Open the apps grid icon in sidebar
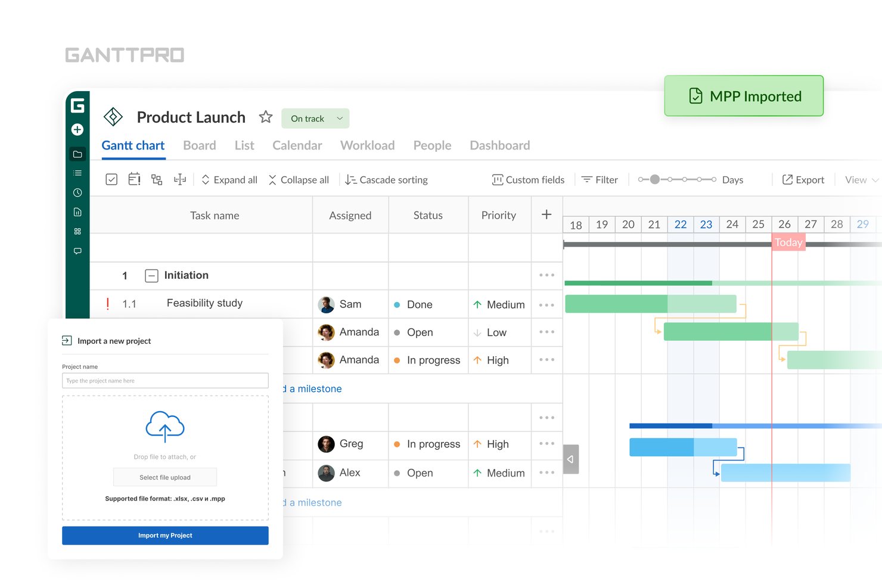Screen dimensions: 882x588 77,231
